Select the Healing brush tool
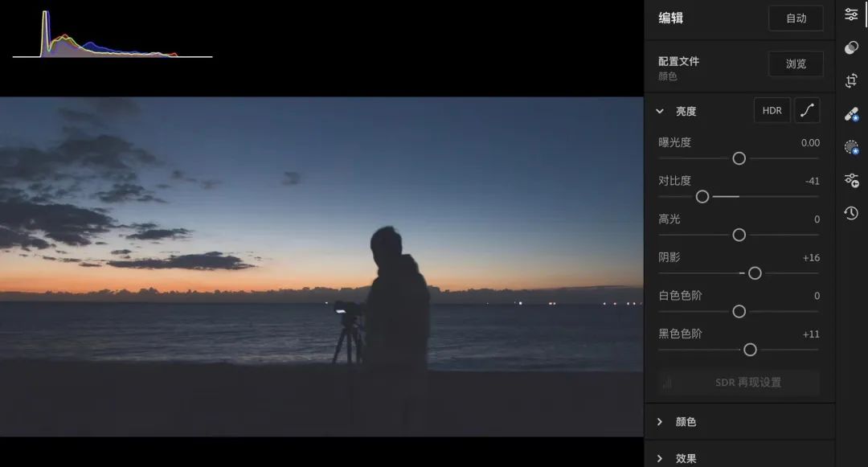 pyautogui.click(x=851, y=114)
